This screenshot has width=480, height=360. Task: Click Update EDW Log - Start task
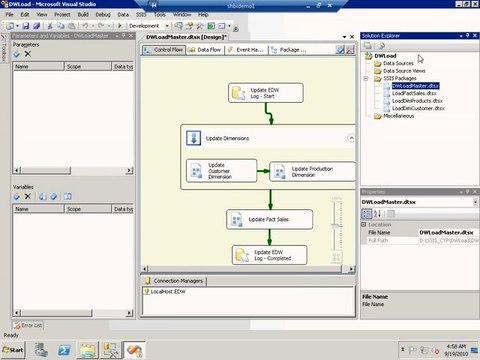point(266,93)
